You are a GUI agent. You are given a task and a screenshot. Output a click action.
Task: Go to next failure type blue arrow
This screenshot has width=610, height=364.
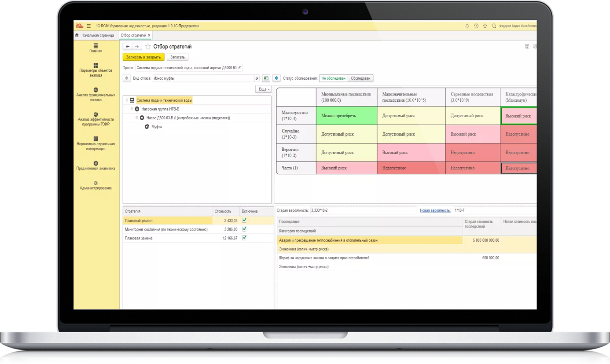(276, 78)
